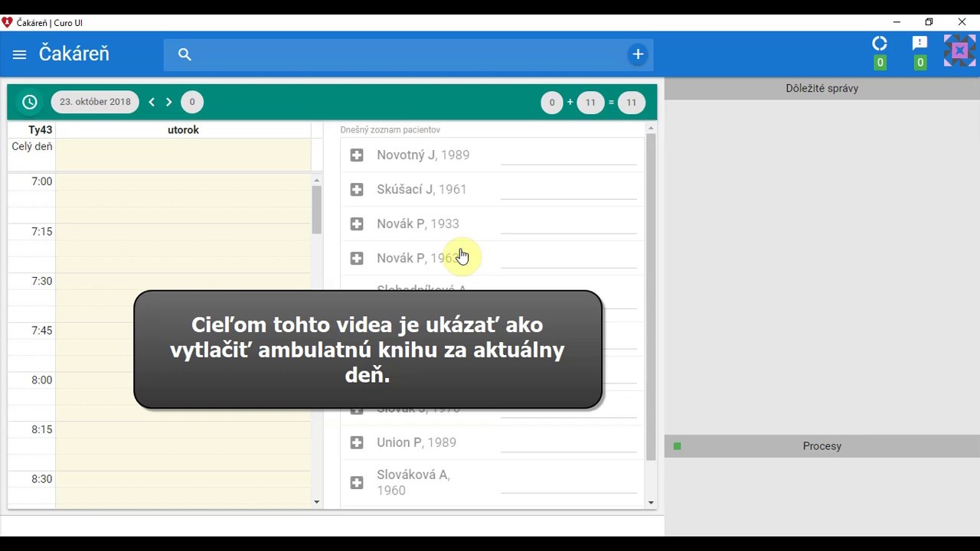Restore down the Curo UI window
980x551 pixels.
pos(929,22)
